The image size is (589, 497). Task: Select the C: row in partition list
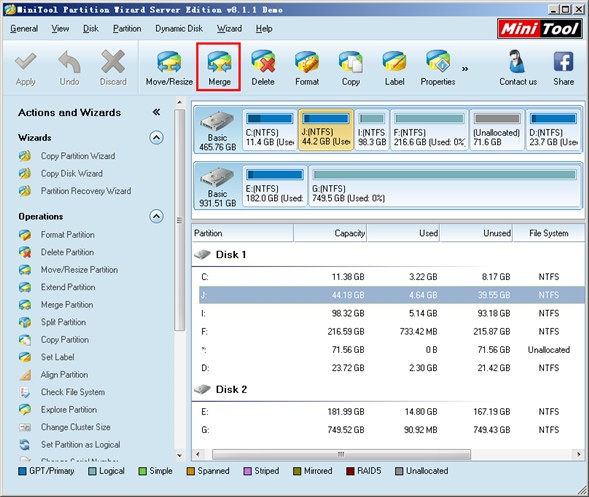point(391,277)
